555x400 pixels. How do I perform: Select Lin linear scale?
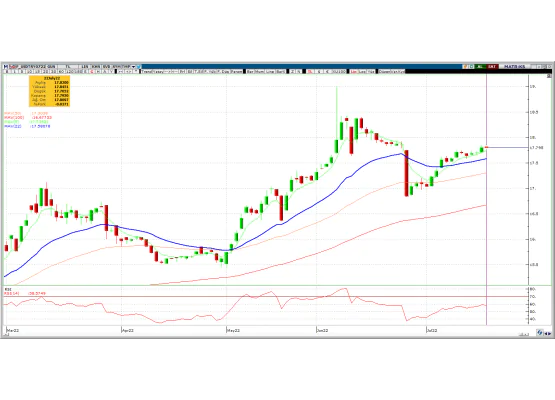point(354,71)
